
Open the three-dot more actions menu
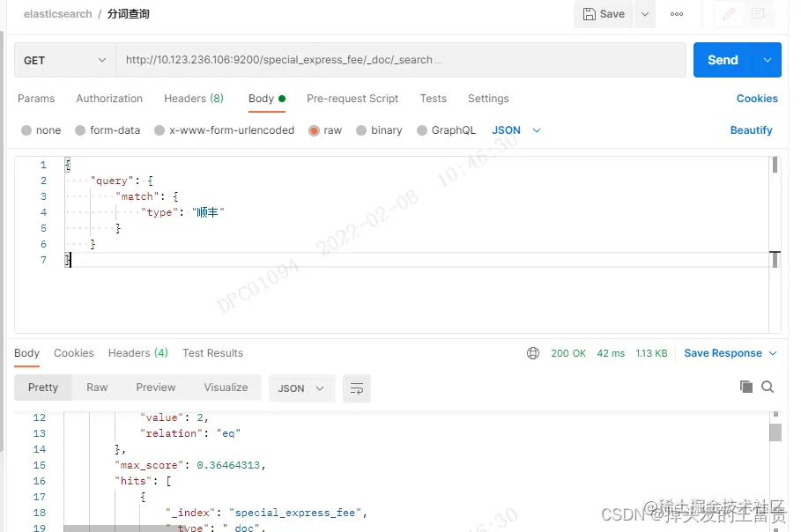tap(677, 14)
